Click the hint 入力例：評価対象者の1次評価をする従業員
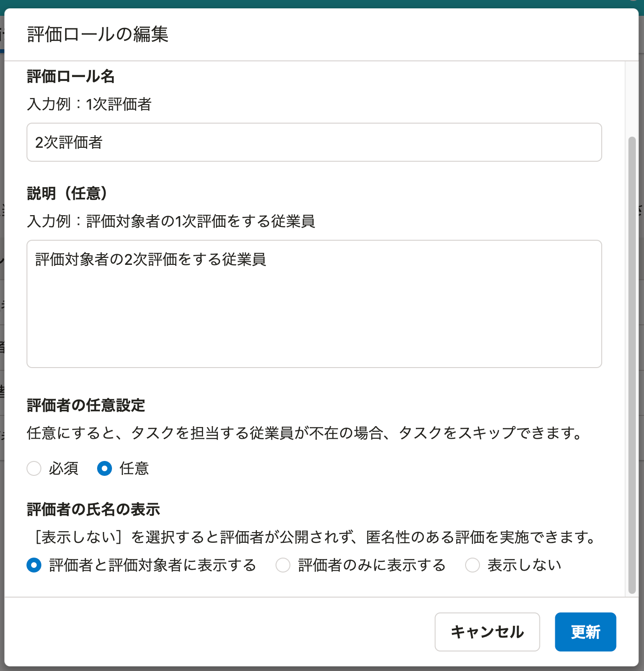The image size is (644, 671). click(x=171, y=221)
